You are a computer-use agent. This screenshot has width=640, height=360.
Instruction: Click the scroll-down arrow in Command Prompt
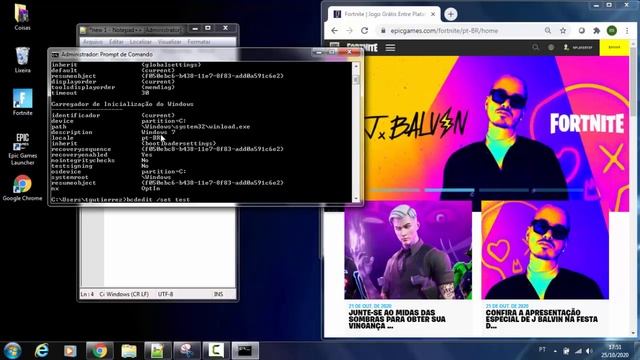[356, 198]
